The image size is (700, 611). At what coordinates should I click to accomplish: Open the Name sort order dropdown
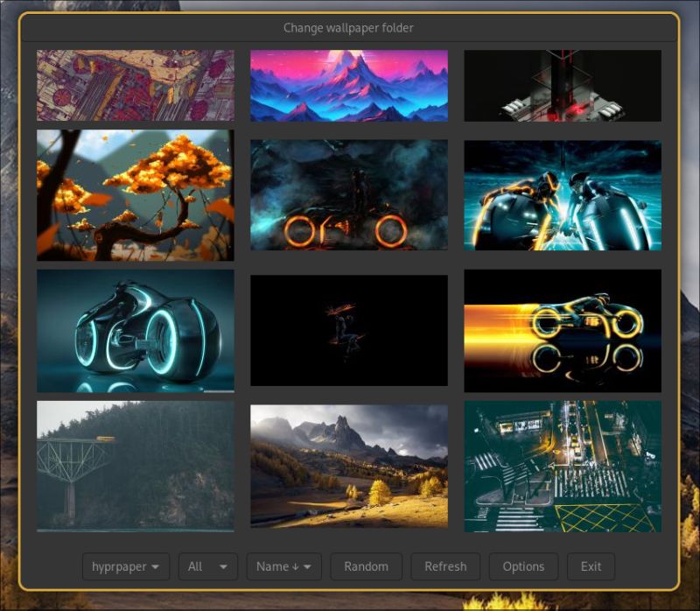tap(283, 566)
